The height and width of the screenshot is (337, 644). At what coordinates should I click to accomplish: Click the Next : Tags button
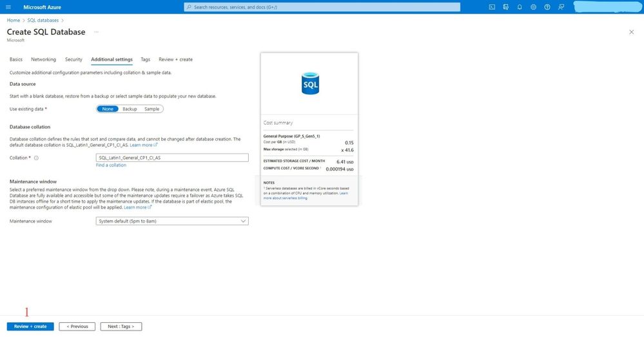point(121,327)
